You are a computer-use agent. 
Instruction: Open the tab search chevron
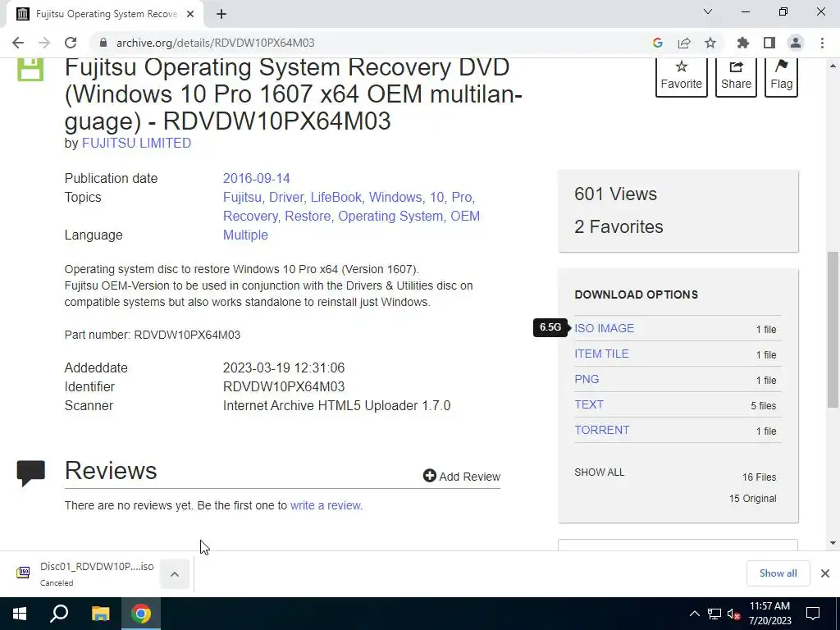pyautogui.click(x=708, y=11)
